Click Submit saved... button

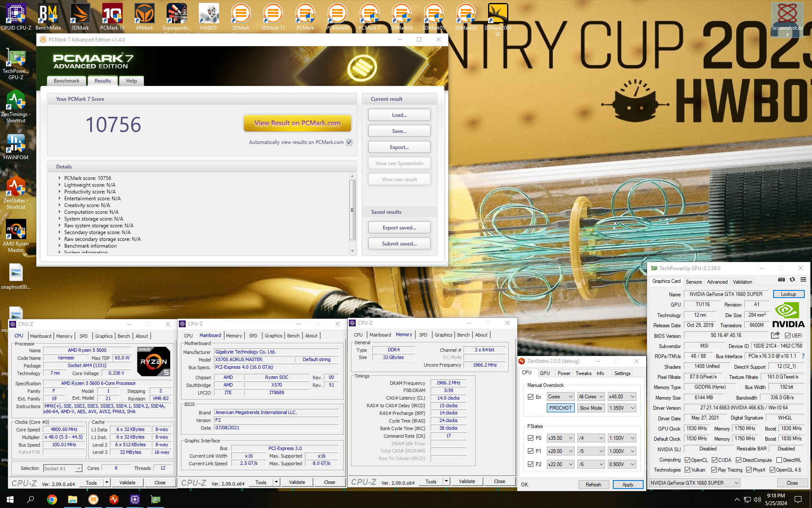click(x=399, y=244)
